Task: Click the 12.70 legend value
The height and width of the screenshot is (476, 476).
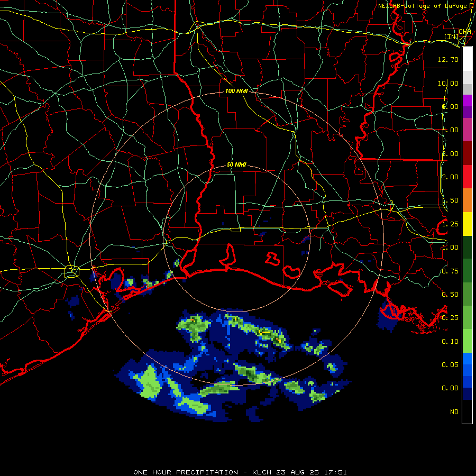Action: [448, 59]
